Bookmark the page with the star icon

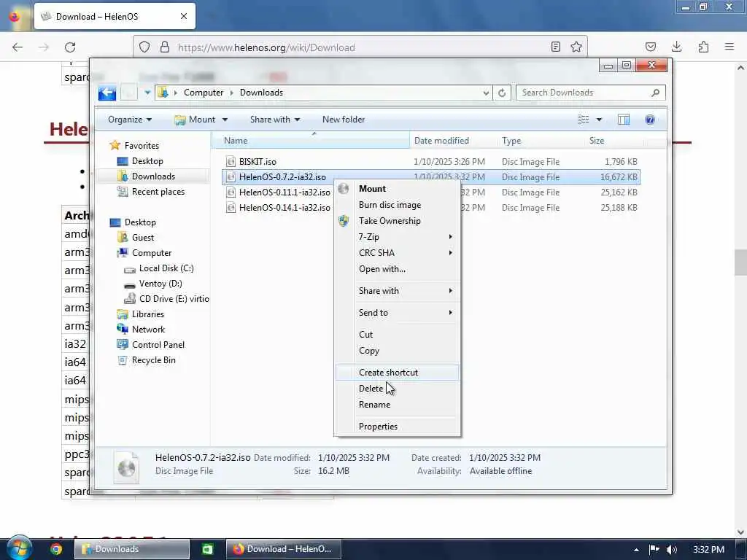576,47
